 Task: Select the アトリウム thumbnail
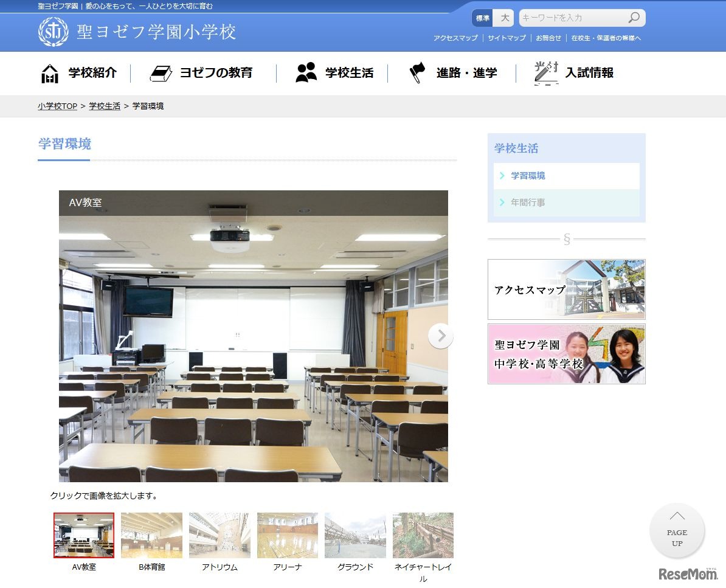coord(220,535)
